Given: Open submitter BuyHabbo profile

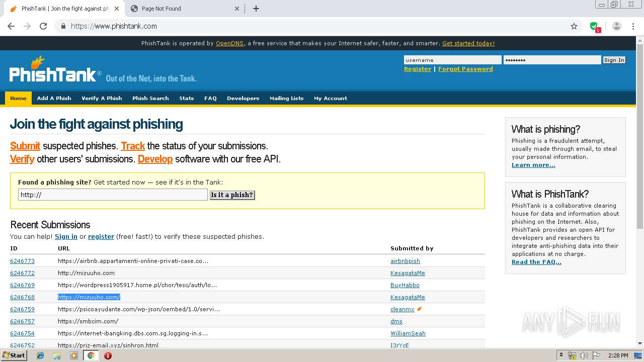Looking at the screenshot, I should (x=405, y=285).
